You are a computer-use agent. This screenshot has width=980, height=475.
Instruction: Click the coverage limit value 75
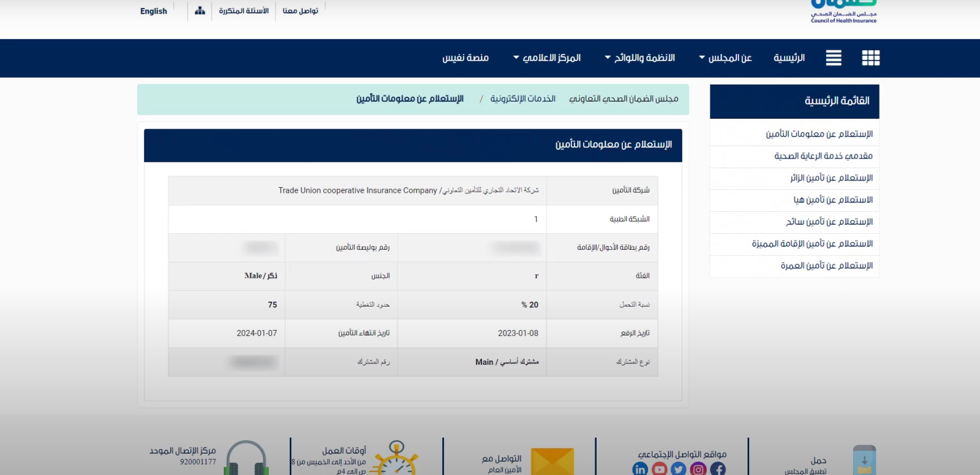(x=273, y=305)
